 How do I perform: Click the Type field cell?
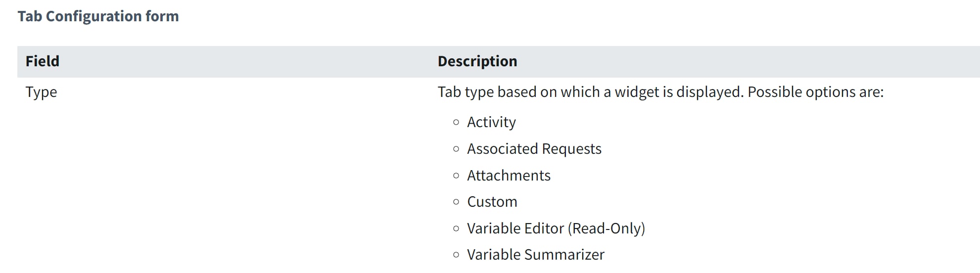pyautogui.click(x=42, y=92)
